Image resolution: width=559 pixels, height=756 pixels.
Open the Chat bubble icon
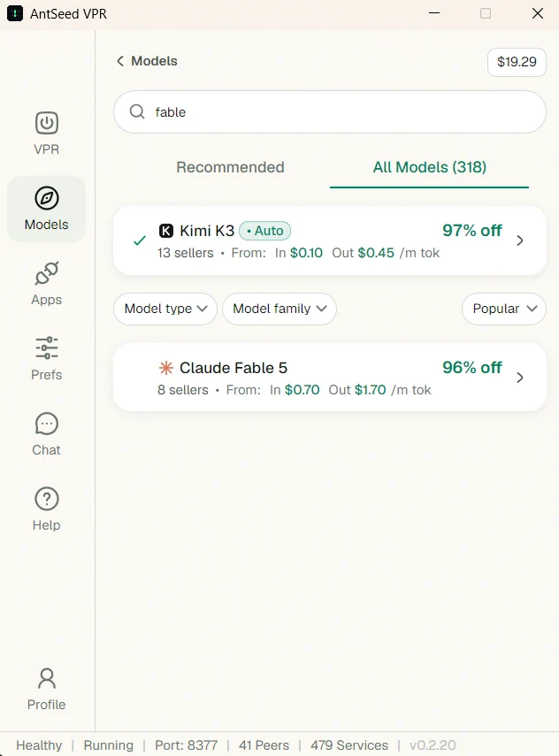click(47, 424)
